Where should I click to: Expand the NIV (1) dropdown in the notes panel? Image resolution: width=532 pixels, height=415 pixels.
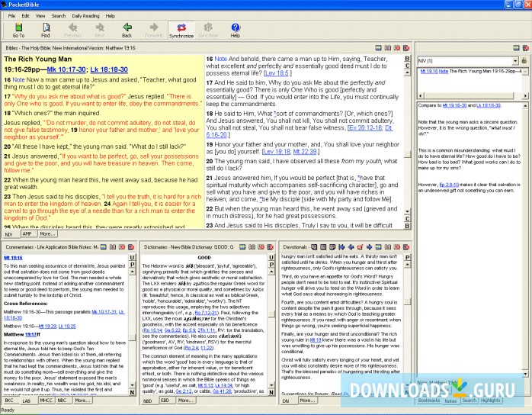click(x=514, y=60)
